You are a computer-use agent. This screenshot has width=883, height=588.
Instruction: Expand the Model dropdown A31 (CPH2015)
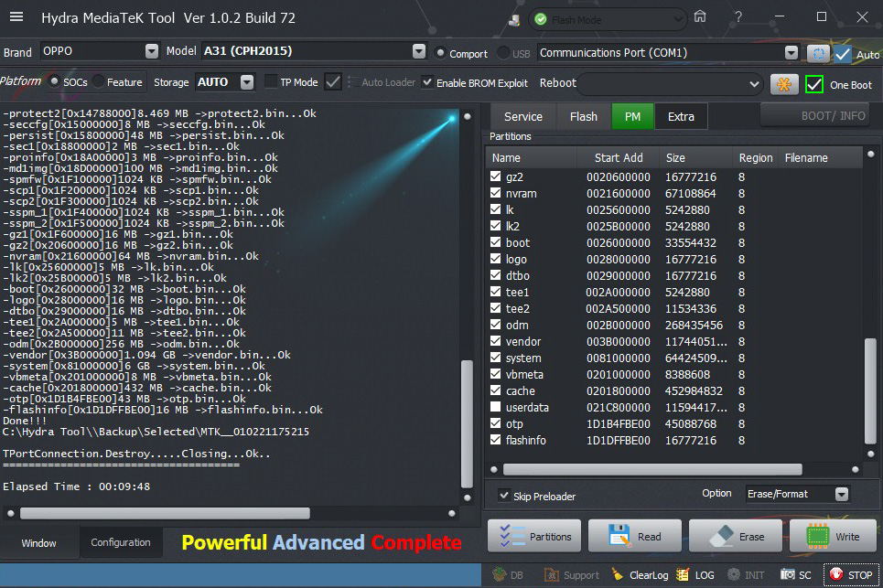(x=313, y=51)
